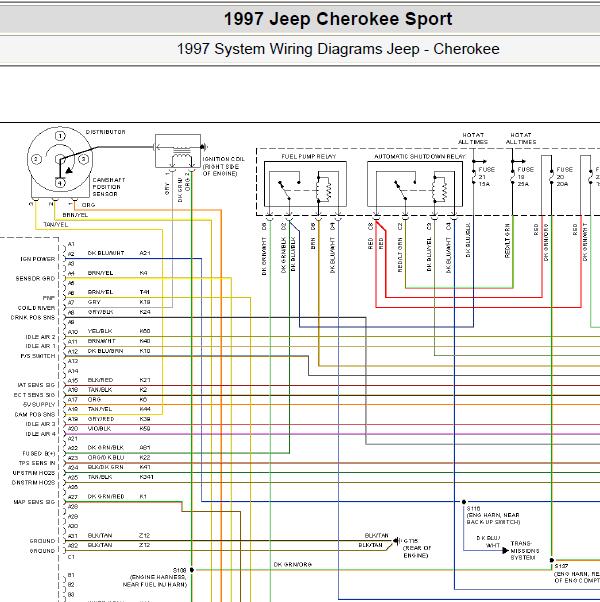
Task: Click the DK BLU/GRN wire label at A12
Action: click(x=106, y=351)
